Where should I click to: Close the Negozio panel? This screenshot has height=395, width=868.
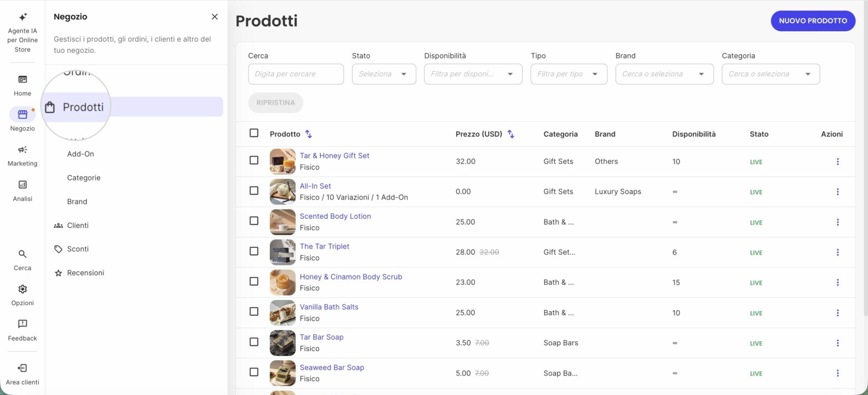pyautogui.click(x=215, y=17)
